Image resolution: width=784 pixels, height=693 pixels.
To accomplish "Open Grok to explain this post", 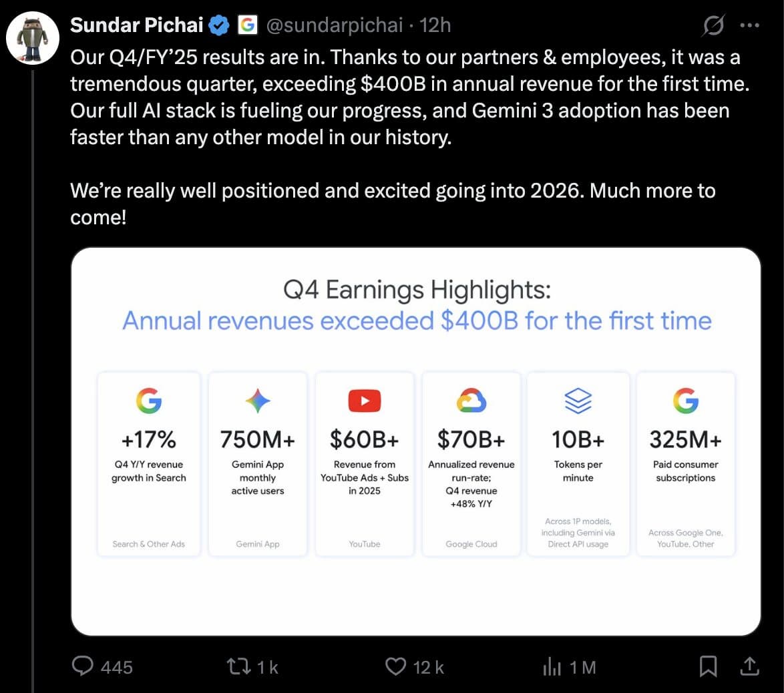I will click(x=713, y=25).
